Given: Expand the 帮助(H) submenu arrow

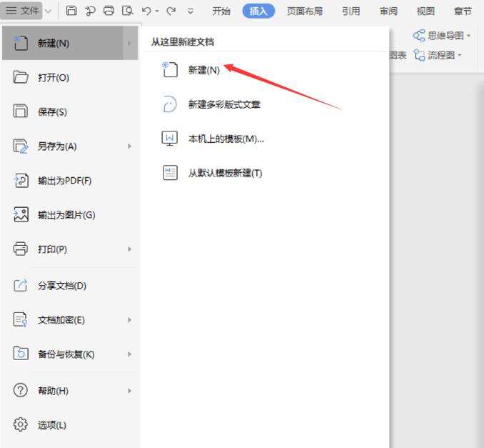Looking at the screenshot, I should (129, 391).
